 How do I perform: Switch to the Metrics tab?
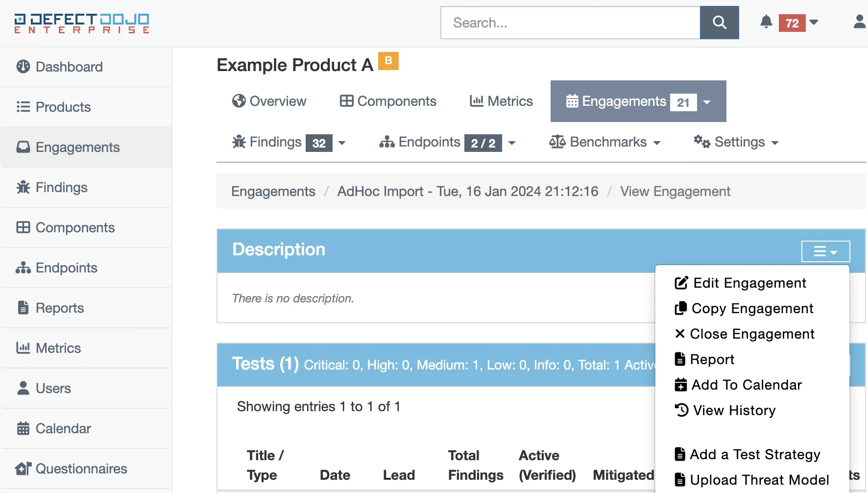(501, 101)
